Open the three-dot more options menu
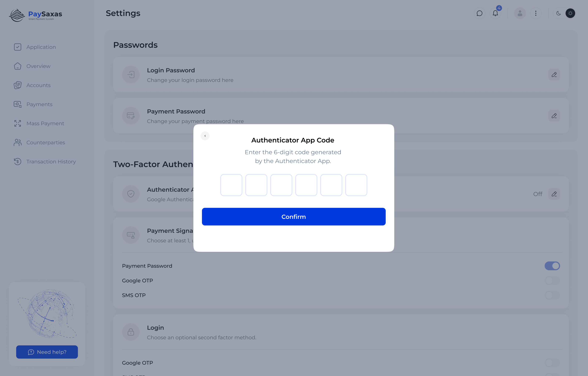Screen dimensions: 588x376 point(536,13)
